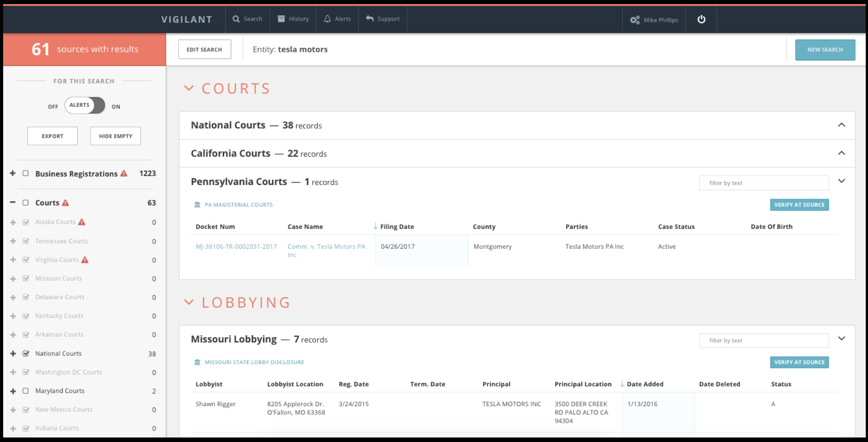
Task: Click the History archive icon
Action: coord(281,19)
